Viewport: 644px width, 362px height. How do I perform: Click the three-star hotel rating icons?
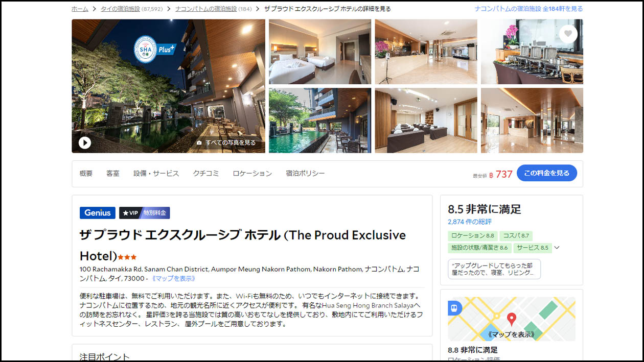coord(127,257)
